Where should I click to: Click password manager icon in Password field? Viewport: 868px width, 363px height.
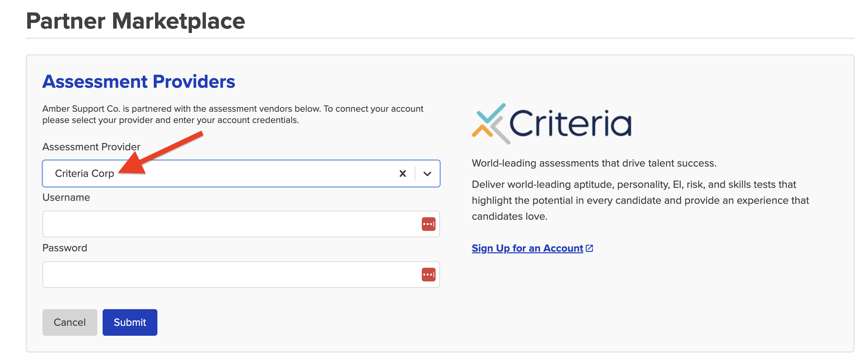[428, 275]
